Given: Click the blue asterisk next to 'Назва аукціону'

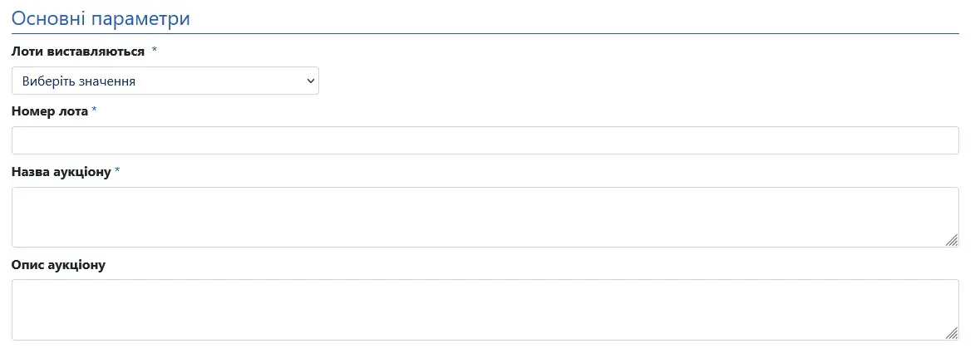Looking at the screenshot, I should pyautogui.click(x=117, y=172).
